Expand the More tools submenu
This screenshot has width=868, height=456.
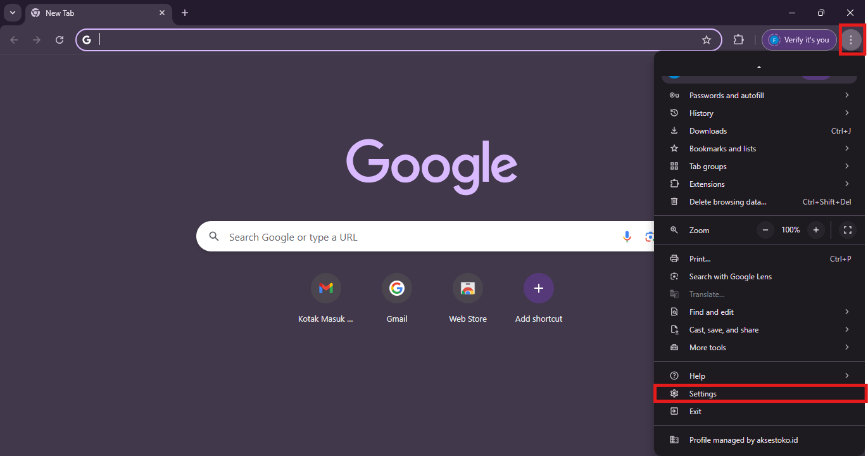(x=760, y=348)
